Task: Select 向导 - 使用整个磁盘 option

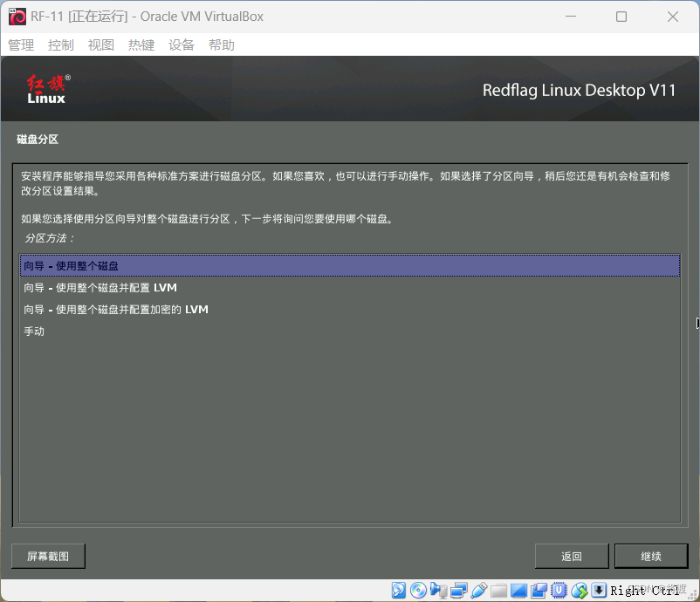Action: tap(350, 266)
